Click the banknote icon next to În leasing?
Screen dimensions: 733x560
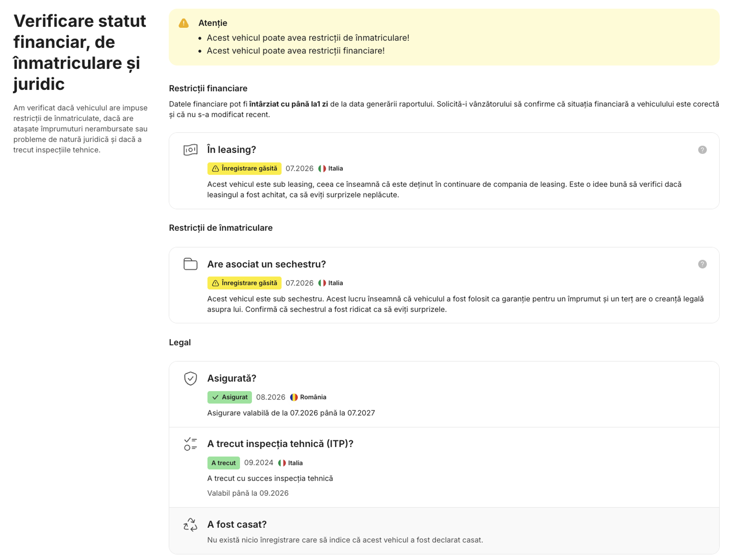(190, 150)
